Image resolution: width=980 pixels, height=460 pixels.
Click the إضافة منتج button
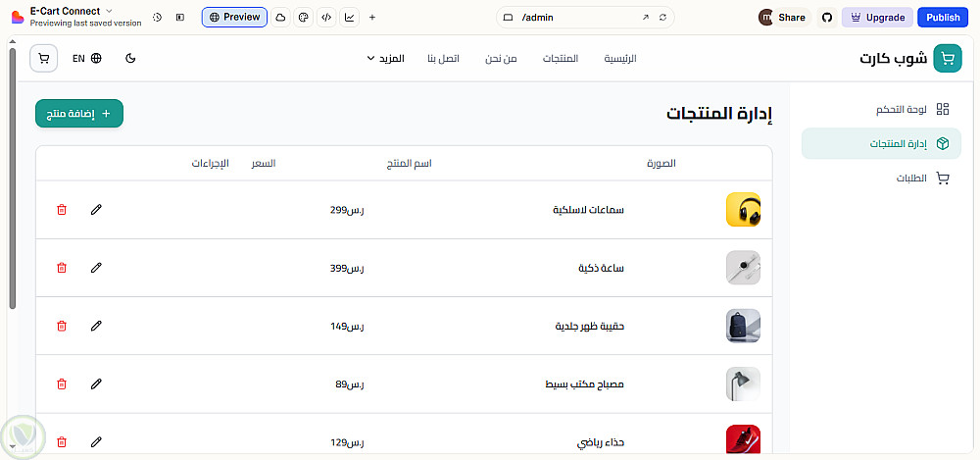point(79,114)
